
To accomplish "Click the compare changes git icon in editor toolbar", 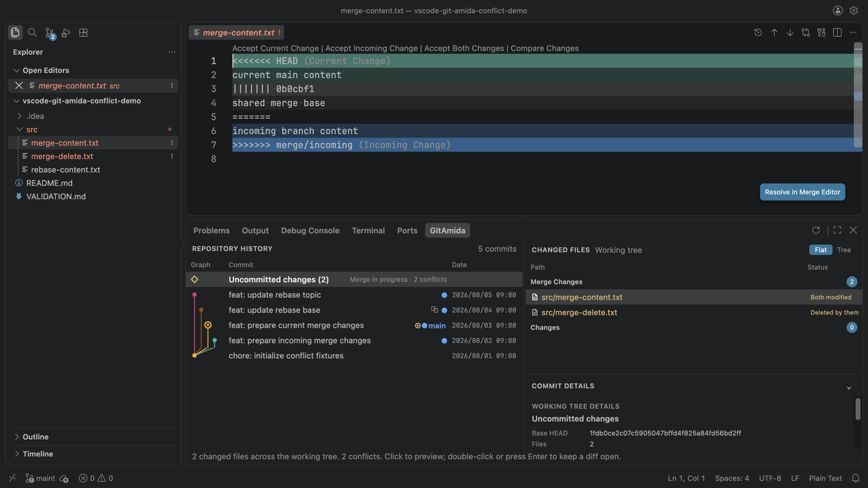I will pos(806,32).
